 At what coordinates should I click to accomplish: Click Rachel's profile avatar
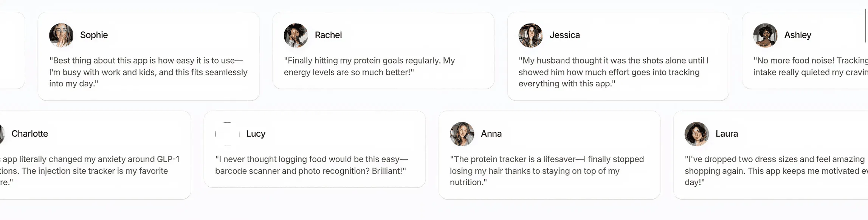pyautogui.click(x=296, y=35)
